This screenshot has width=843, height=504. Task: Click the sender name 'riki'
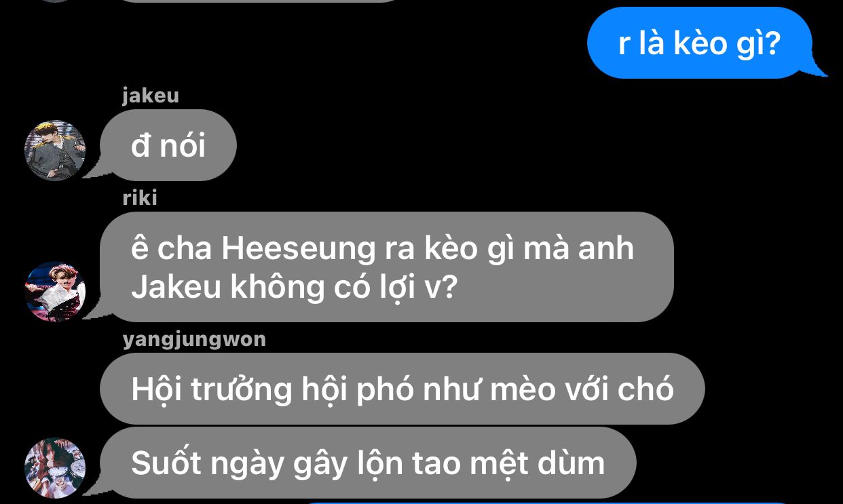click(x=140, y=197)
